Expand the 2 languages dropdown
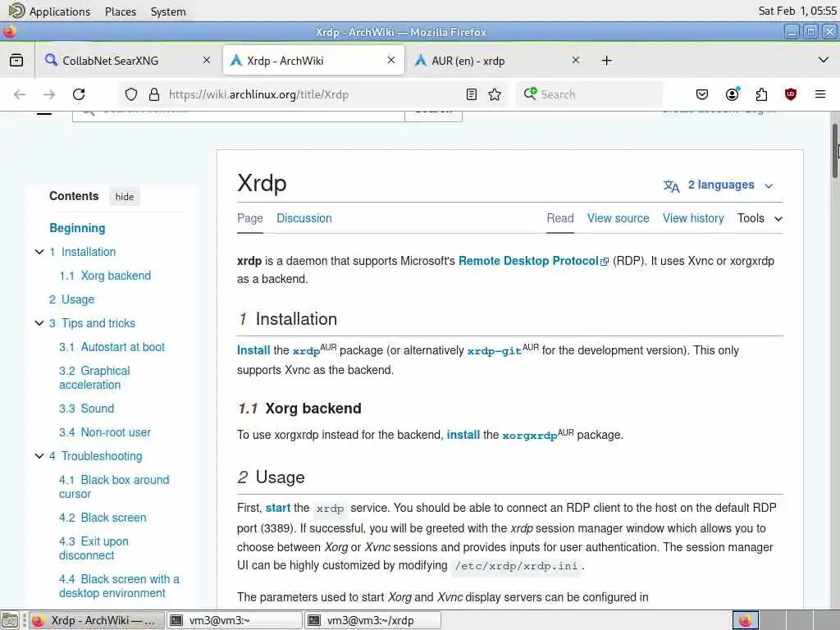 [x=718, y=185]
